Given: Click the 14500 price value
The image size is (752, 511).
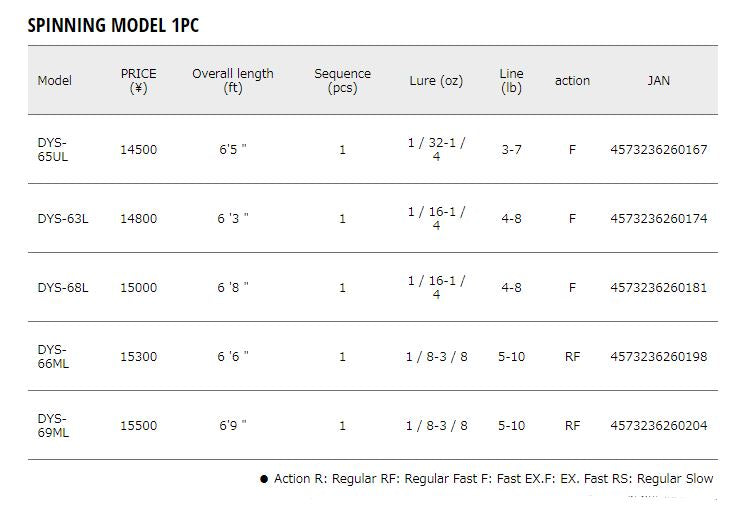Looking at the screenshot, I should coord(138,150).
